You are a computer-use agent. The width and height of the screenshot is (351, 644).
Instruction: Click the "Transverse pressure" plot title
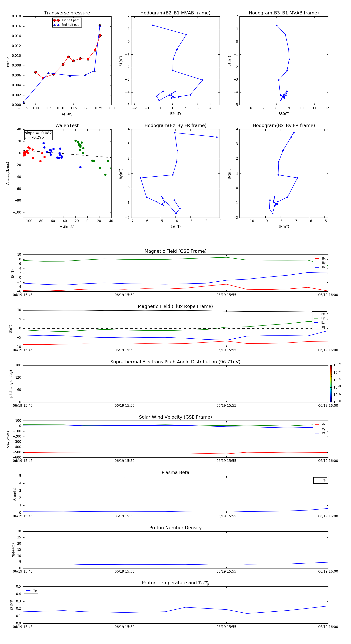[x=67, y=13]
